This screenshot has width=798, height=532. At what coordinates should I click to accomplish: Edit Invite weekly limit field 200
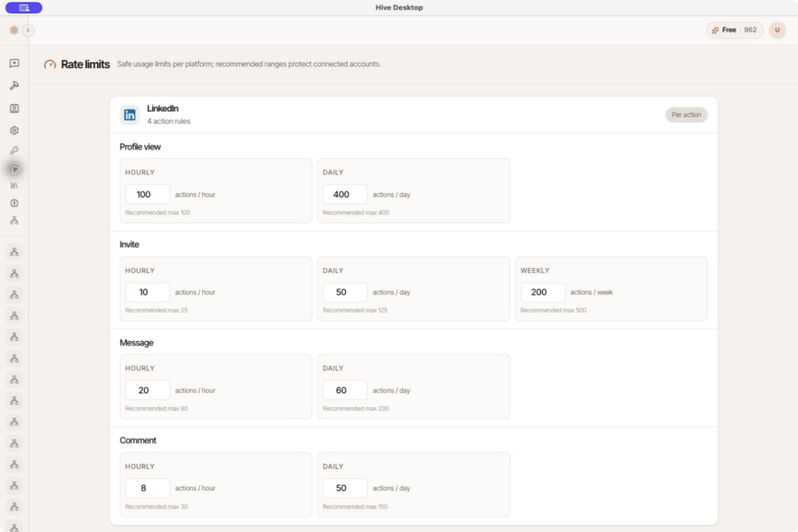tap(542, 292)
